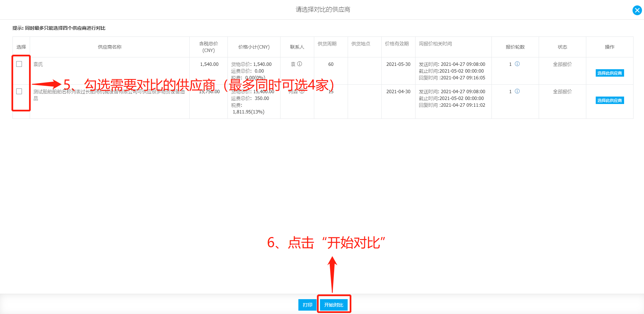
Task: Tick the checkbox for supplier 袁氏
Action: coord(19,64)
